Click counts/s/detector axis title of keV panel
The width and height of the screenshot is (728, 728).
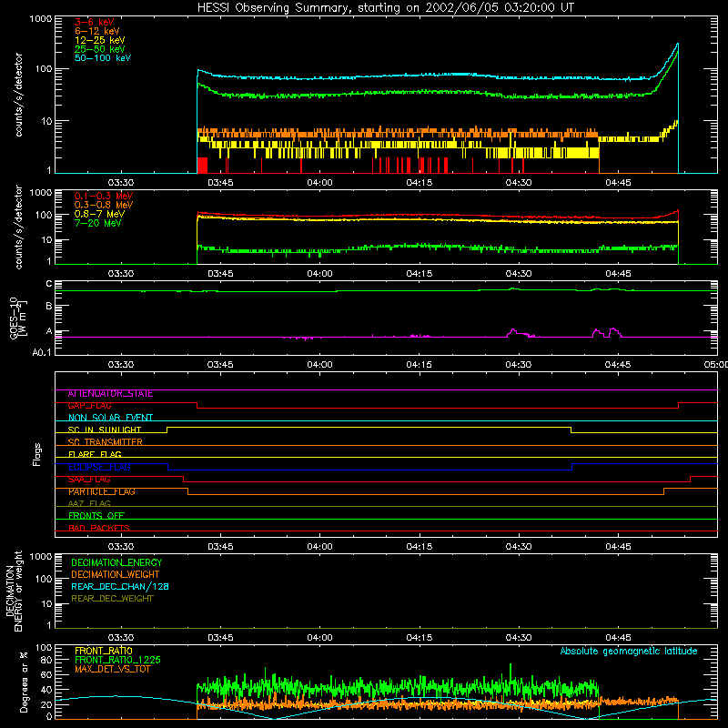[x=18, y=95]
